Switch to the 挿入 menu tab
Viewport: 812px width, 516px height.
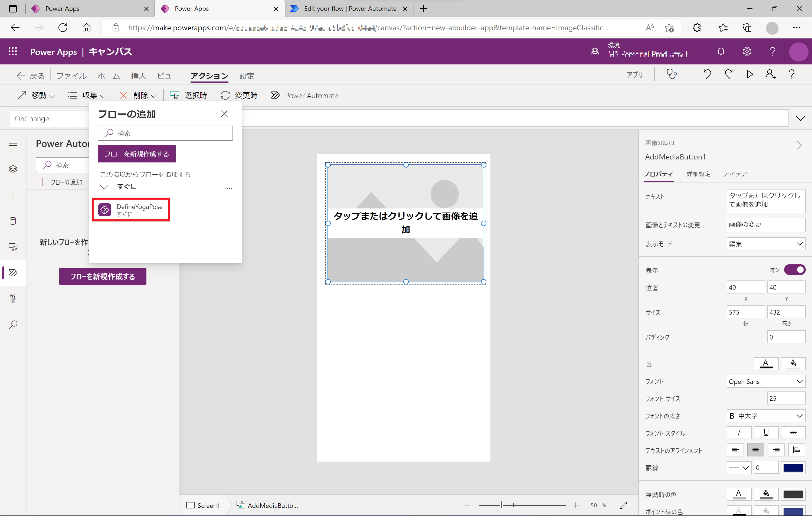[x=138, y=76]
